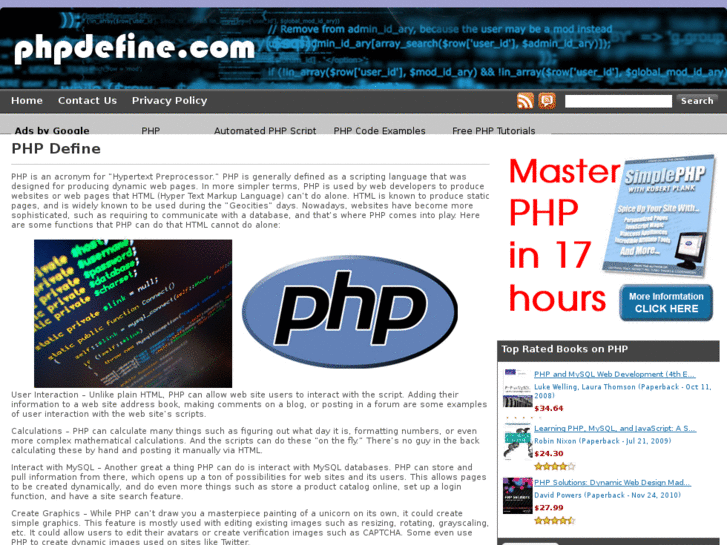
Task: Open the Ads by Google label
Action: (52, 130)
